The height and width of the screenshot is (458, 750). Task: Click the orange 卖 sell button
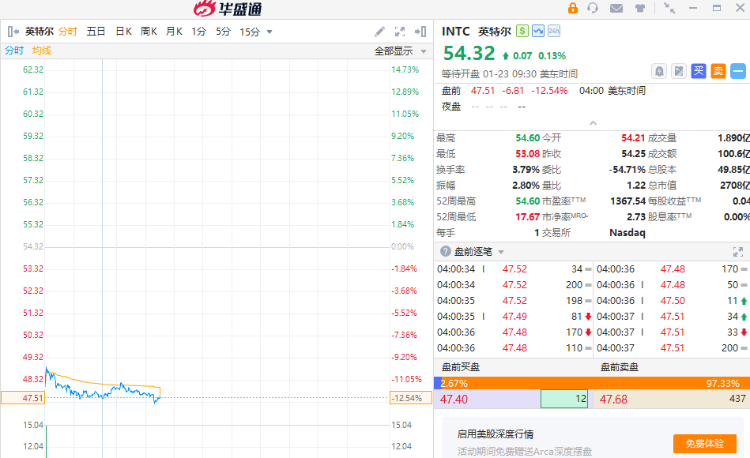tap(718, 71)
